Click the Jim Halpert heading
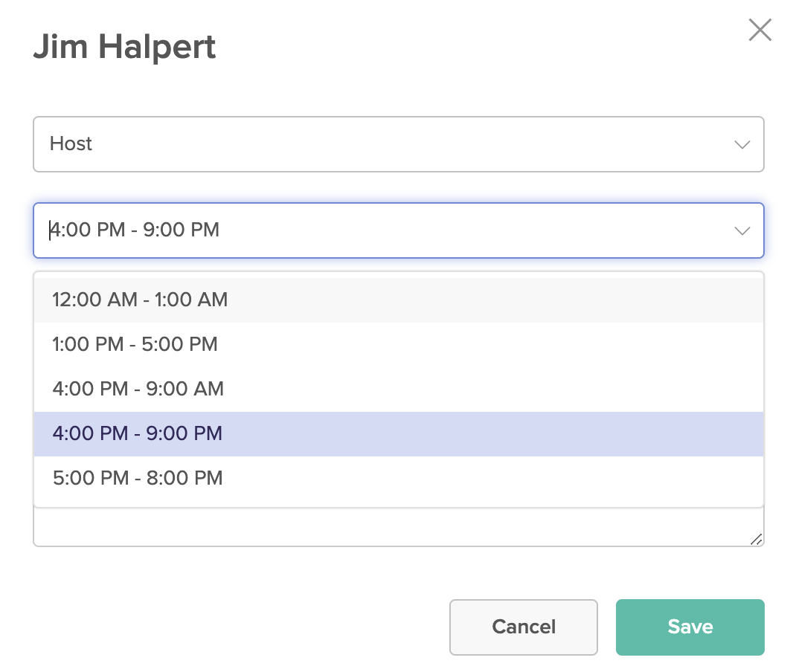The width and height of the screenshot is (793, 672). [x=124, y=48]
